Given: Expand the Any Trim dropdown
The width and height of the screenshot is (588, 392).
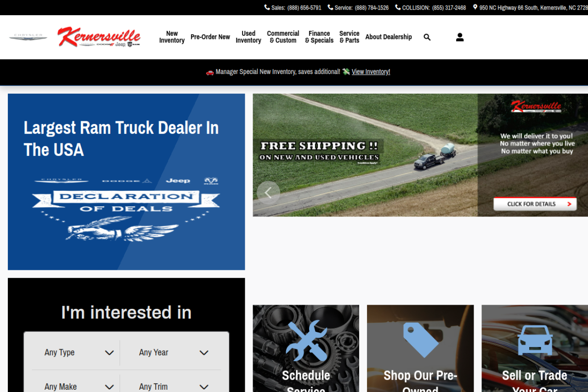Looking at the screenshot, I should coord(171,385).
